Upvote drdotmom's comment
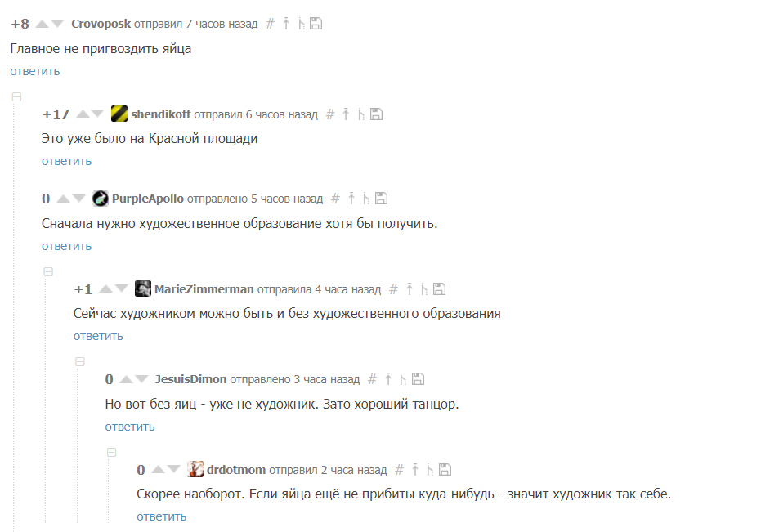Screen dimensions: 761x532 [x=159, y=469]
